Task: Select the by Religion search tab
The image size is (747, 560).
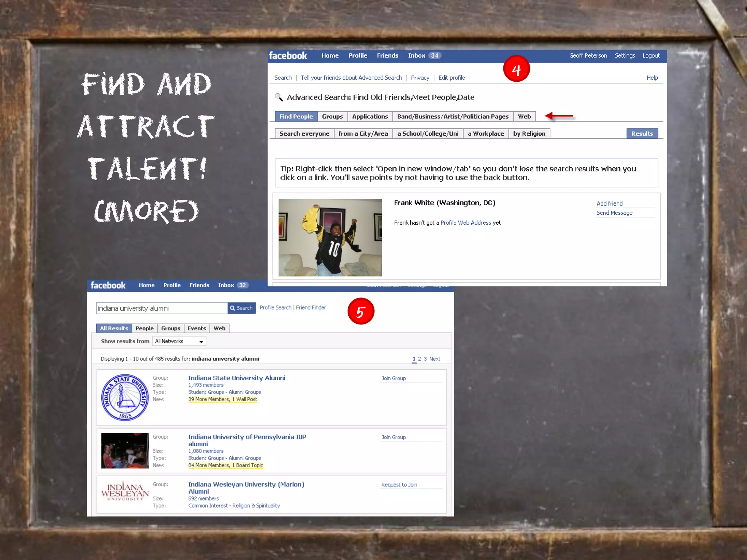Action: pos(529,133)
